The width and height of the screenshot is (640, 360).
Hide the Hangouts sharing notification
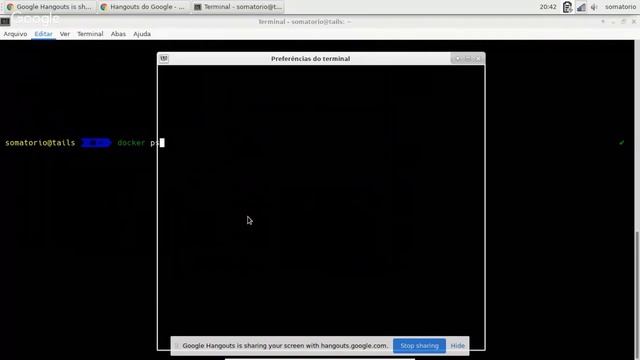(x=458, y=346)
